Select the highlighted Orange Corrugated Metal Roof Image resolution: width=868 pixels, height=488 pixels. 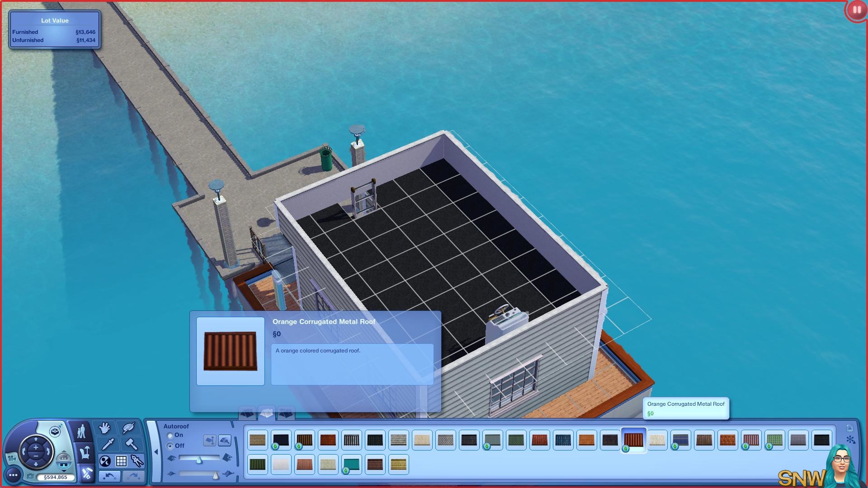coord(634,440)
